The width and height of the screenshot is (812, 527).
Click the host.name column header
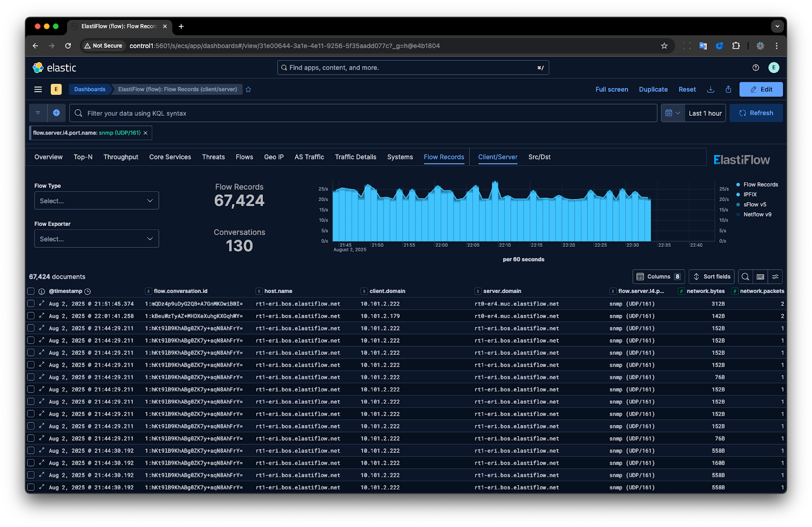coord(278,291)
